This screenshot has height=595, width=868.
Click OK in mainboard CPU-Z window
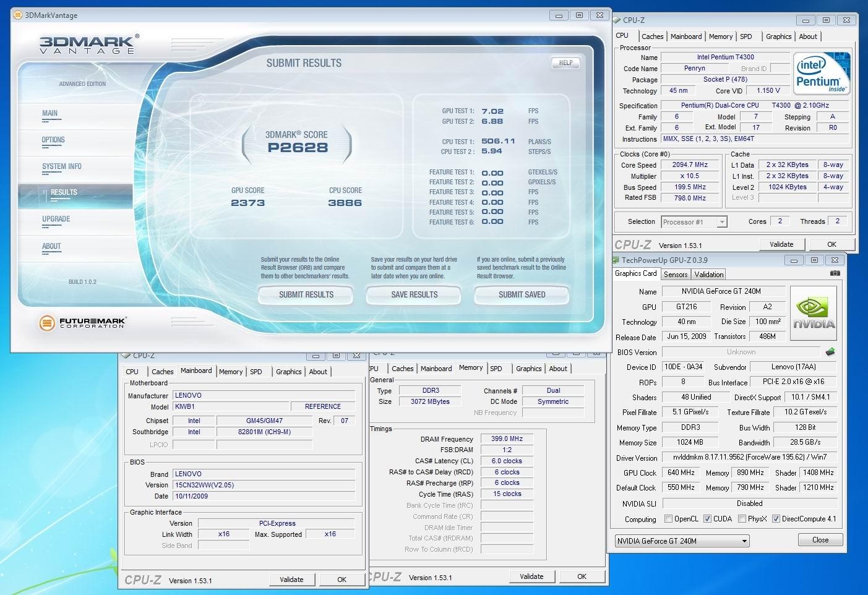(342, 580)
